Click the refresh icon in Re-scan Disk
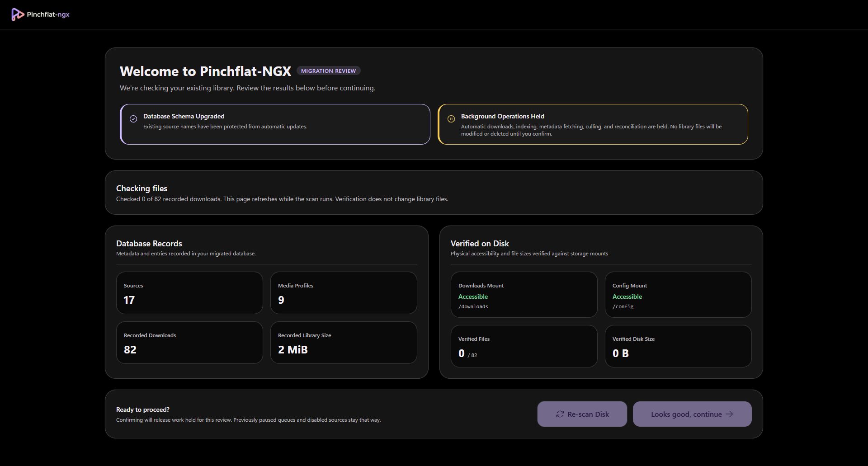The height and width of the screenshot is (466, 868). coord(560,414)
